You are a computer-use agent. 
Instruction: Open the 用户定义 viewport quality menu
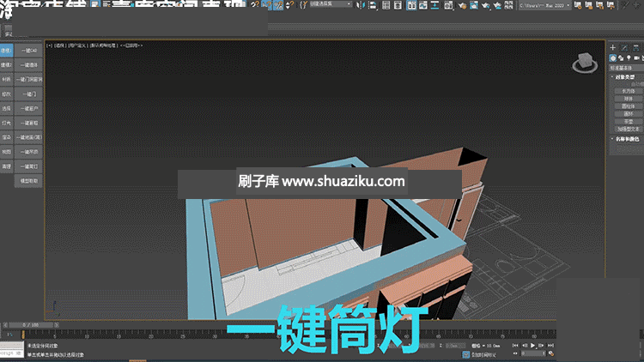(x=77, y=45)
